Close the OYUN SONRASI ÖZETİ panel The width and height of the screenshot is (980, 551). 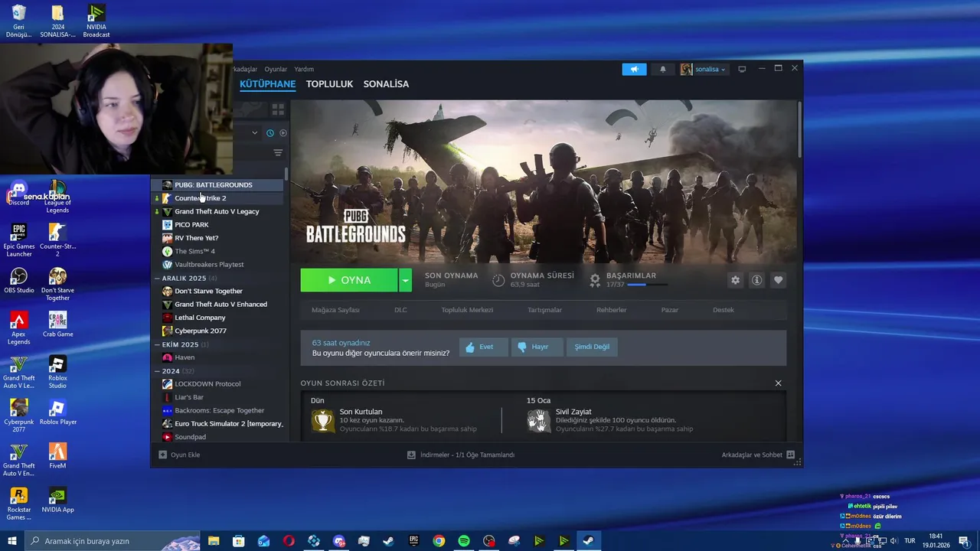pyautogui.click(x=778, y=383)
